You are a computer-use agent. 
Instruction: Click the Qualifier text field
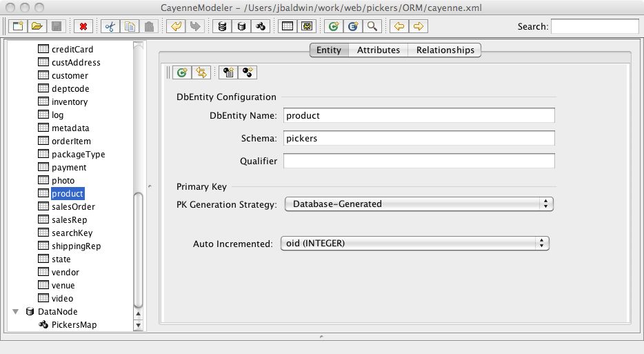(419, 161)
